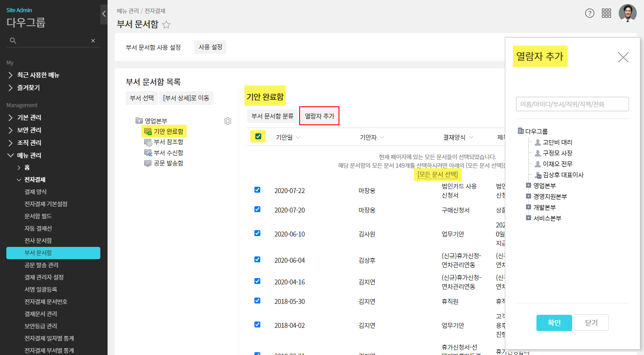Uncheck the 2020-07-22 document row
Image resolution: width=644 pixels, height=355 pixels.
[257, 190]
